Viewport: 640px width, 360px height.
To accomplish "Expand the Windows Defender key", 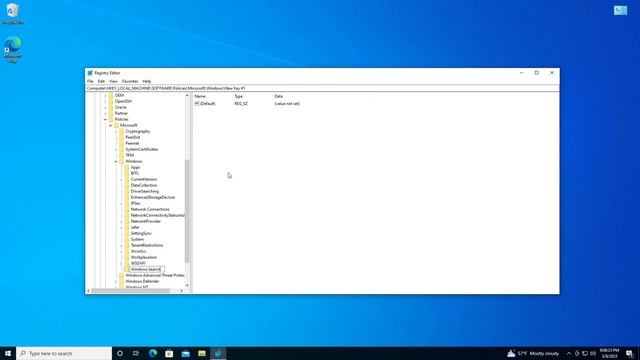I will pyautogui.click(x=116, y=281).
